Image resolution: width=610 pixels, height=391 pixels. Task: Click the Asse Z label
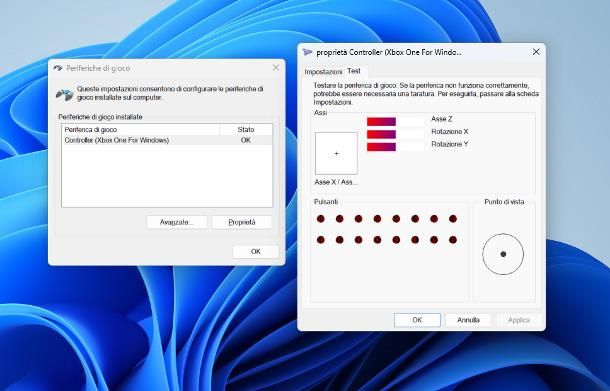pyautogui.click(x=442, y=119)
